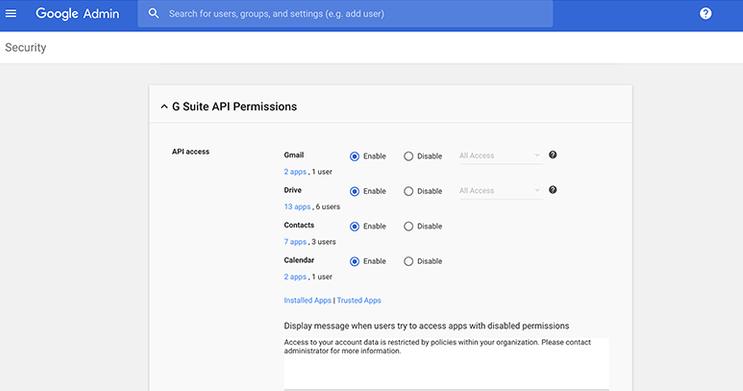
Task: Click the Gmail service label
Action: pos(294,155)
